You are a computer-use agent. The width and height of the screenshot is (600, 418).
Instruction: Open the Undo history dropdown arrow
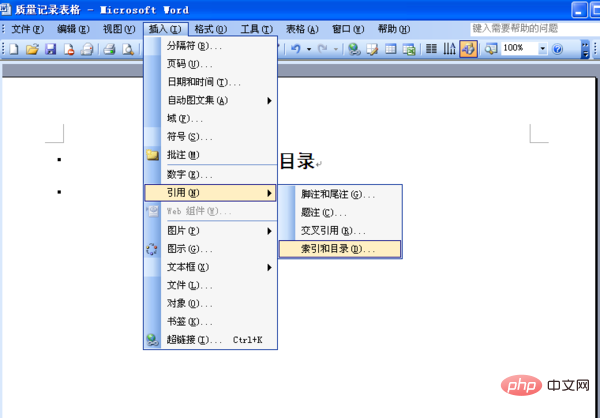(308, 48)
